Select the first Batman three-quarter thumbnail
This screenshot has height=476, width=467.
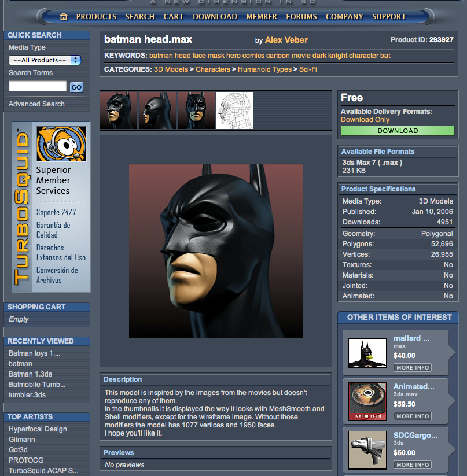(119, 110)
